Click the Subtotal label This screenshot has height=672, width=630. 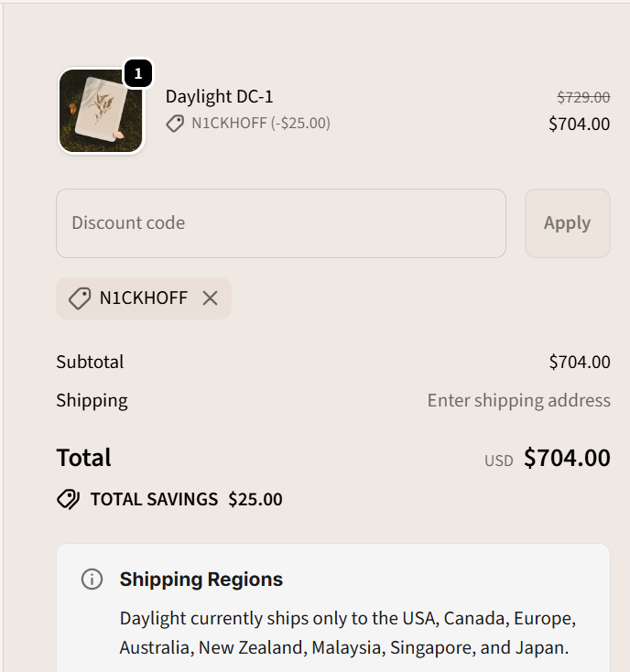90,362
